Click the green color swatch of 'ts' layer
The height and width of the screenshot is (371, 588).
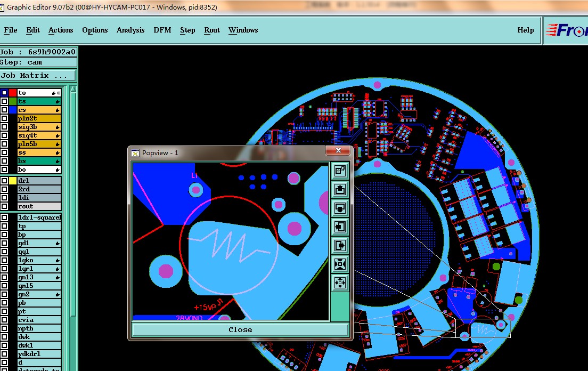coord(13,101)
